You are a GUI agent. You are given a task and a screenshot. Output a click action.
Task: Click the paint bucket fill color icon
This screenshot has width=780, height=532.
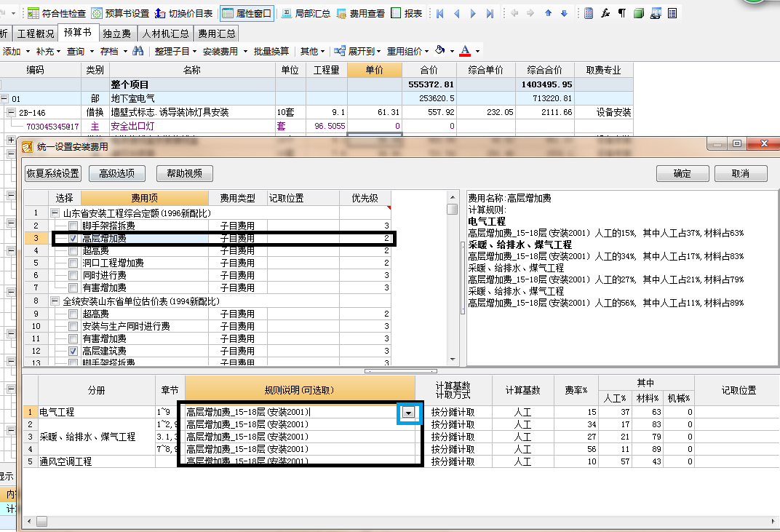[439, 50]
